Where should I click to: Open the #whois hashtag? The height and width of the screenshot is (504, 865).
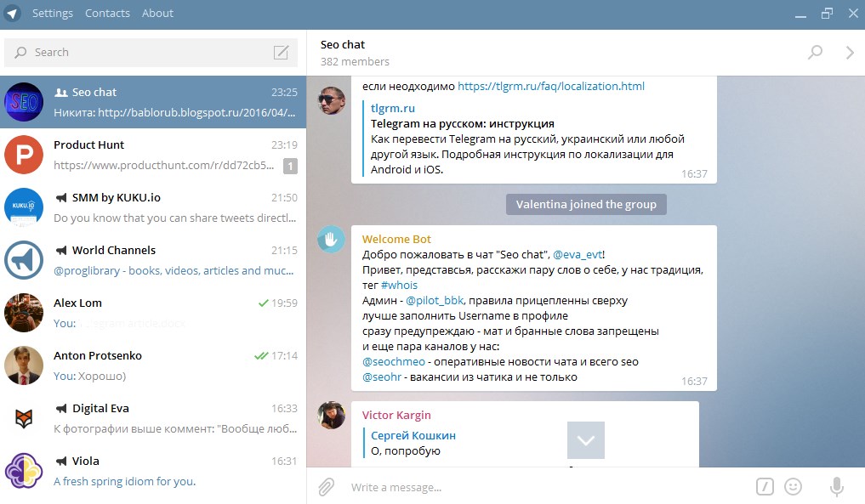coord(400,285)
